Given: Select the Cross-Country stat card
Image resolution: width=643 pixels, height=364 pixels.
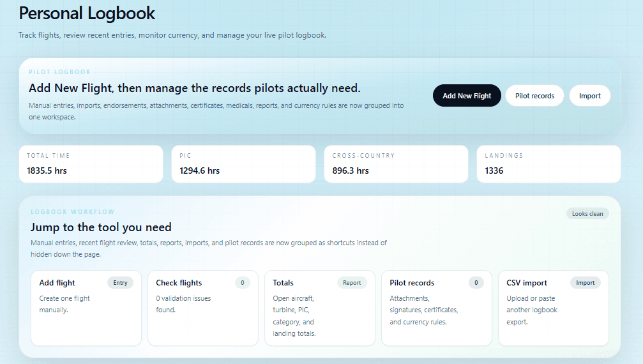Looking at the screenshot, I should tap(396, 164).
